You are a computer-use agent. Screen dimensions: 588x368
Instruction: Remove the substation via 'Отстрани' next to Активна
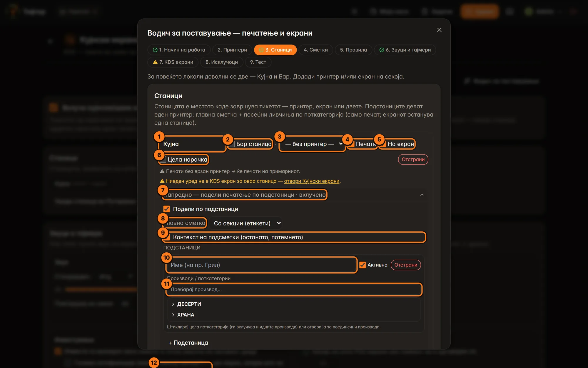point(406,265)
